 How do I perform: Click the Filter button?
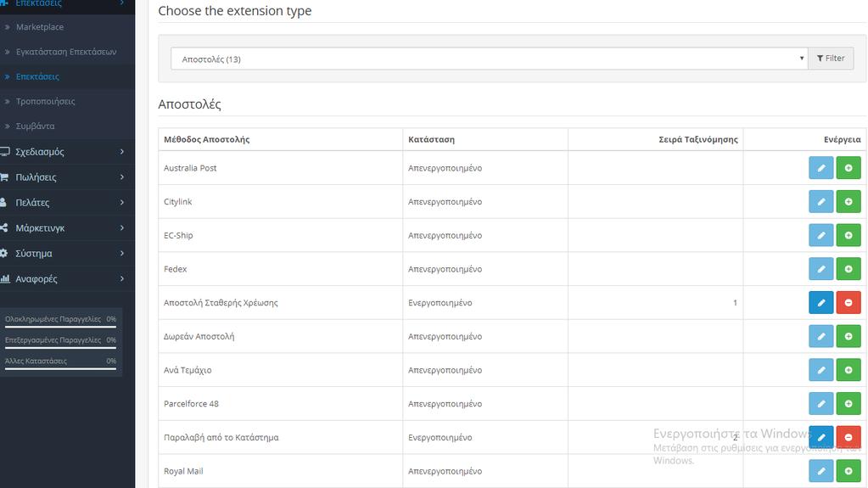(x=831, y=59)
